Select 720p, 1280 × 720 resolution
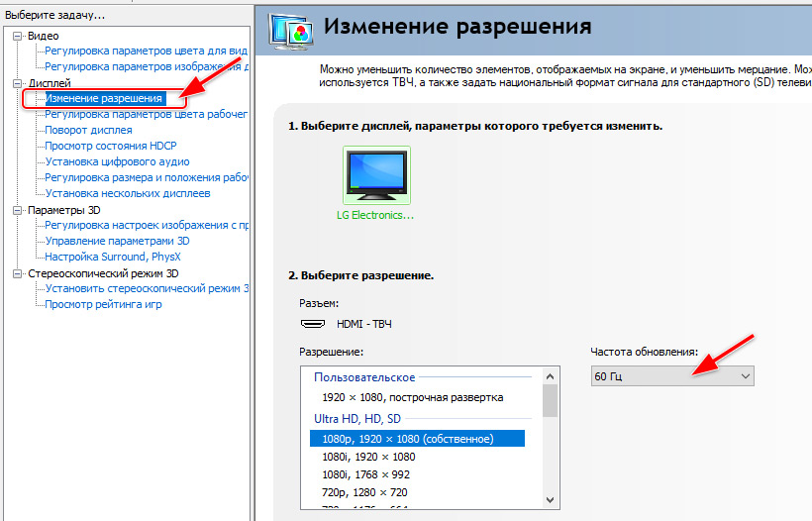 (x=364, y=492)
